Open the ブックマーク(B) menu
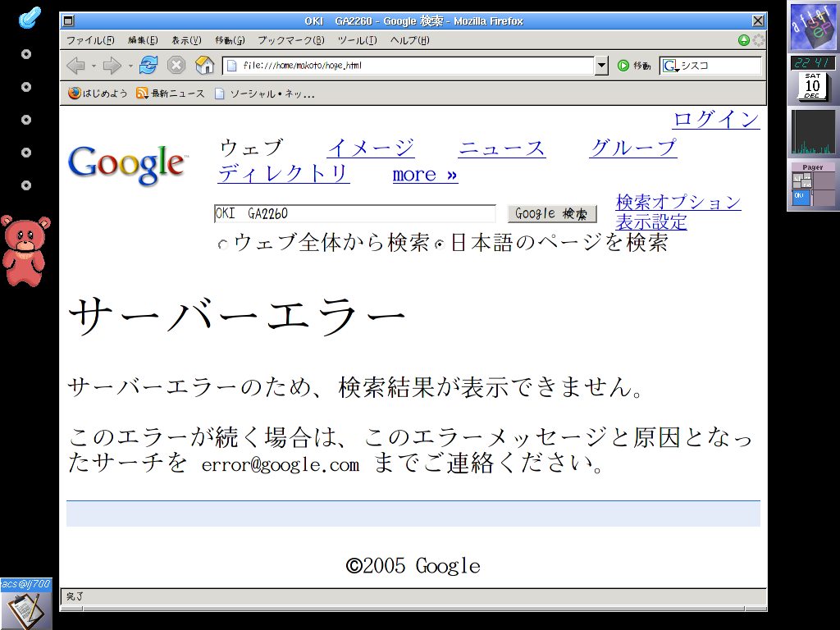Image resolution: width=840 pixels, height=630 pixels. (291, 40)
